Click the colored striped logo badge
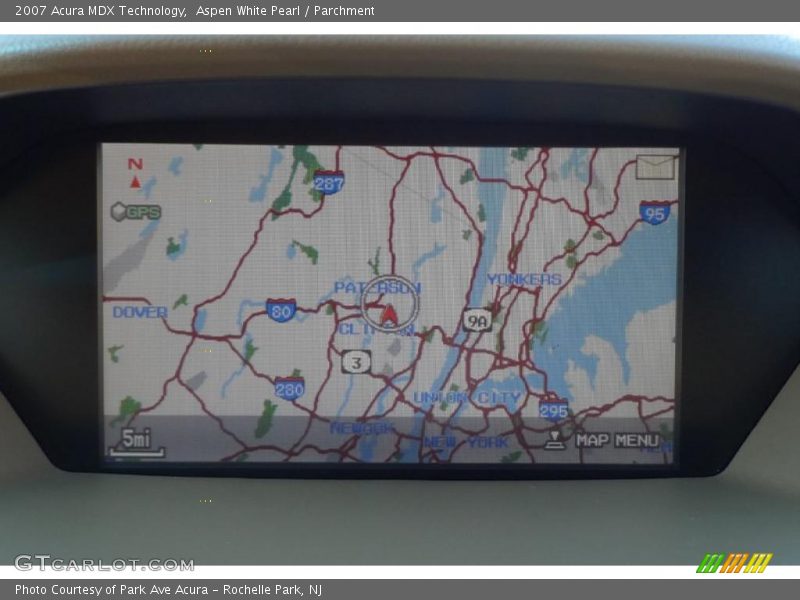Viewport: 800px width, 600px height. click(734, 563)
